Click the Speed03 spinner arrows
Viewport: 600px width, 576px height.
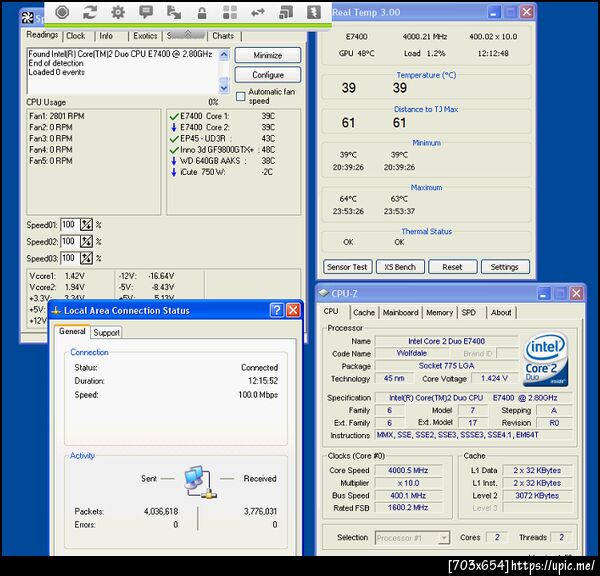click(x=86, y=258)
